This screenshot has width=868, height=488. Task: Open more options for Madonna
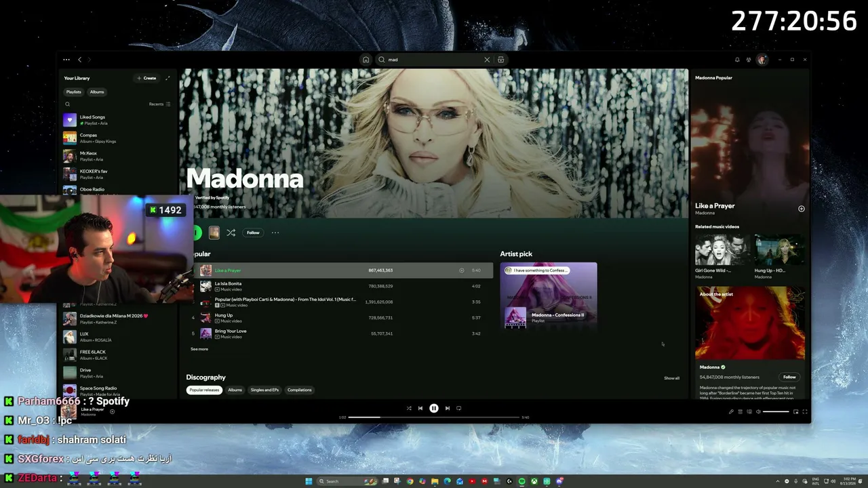tap(275, 232)
